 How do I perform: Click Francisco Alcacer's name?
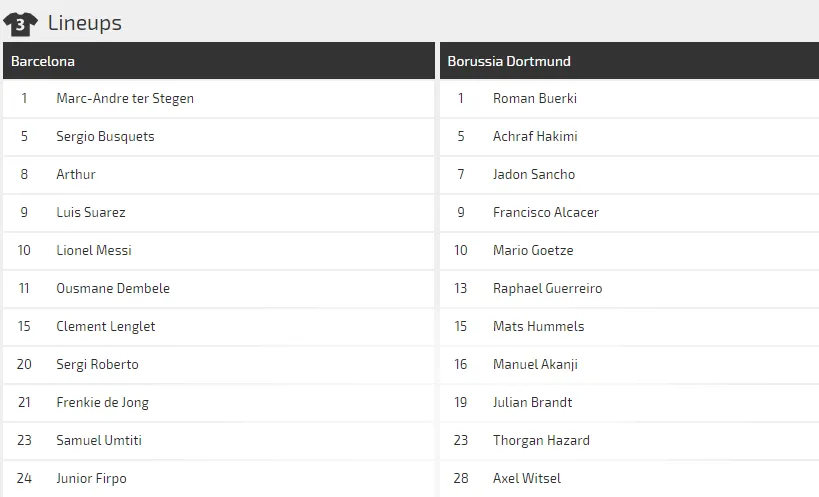tap(546, 212)
